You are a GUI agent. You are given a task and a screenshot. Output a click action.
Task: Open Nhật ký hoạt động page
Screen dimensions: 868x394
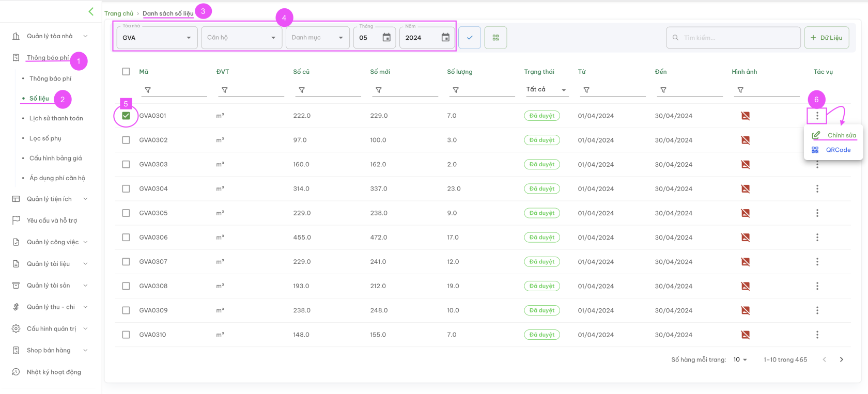point(54,372)
